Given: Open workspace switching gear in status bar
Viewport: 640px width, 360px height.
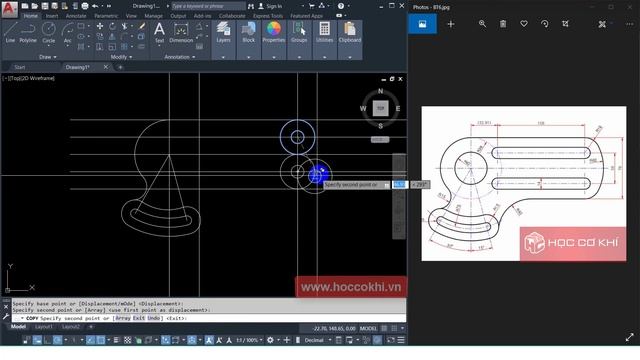Looking at the screenshot, I should (x=270, y=340).
